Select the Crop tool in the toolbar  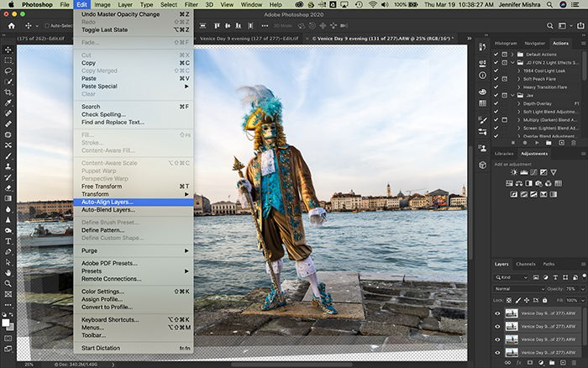click(8, 92)
